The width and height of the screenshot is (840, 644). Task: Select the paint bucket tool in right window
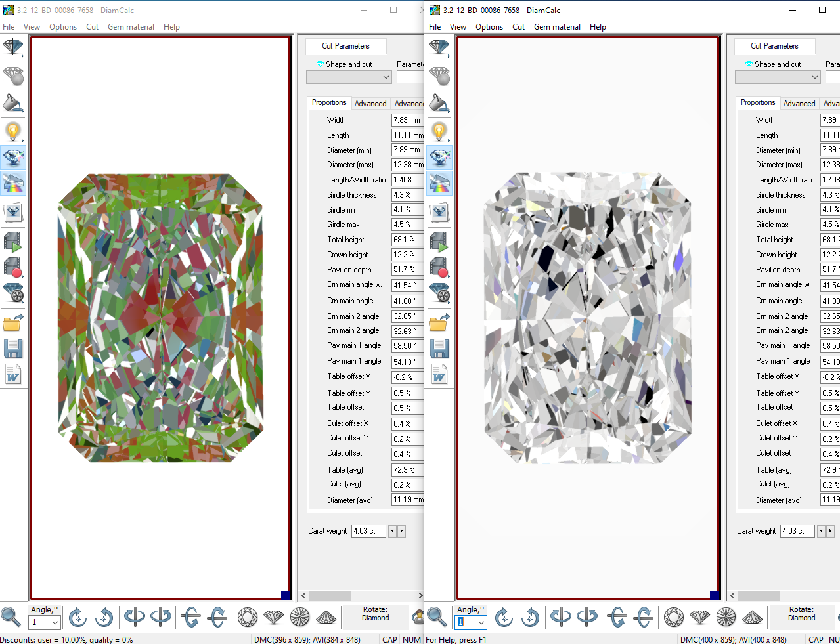click(x=439, y=104)
